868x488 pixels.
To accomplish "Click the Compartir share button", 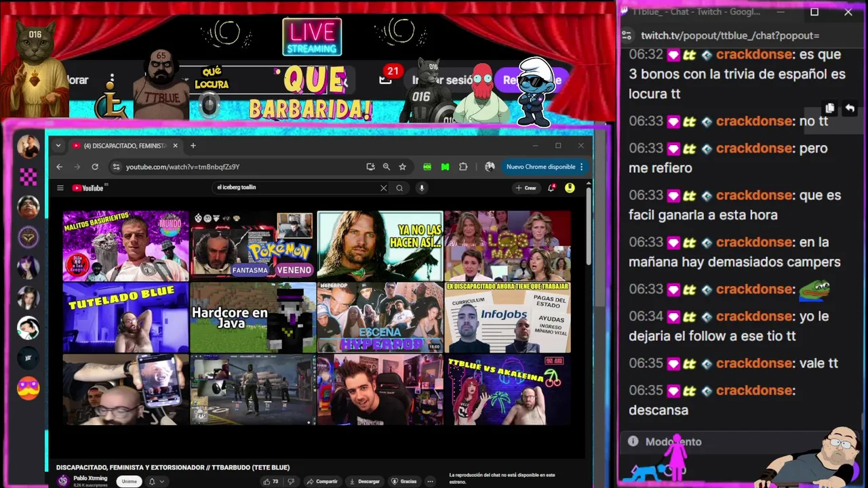I will click(x=321, y=481).
